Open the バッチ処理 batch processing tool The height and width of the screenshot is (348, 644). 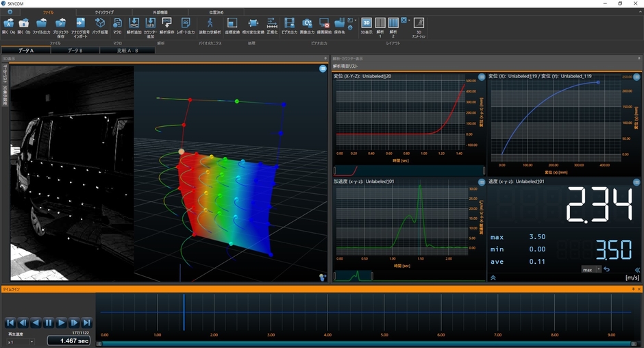click(x=100, y=25)
